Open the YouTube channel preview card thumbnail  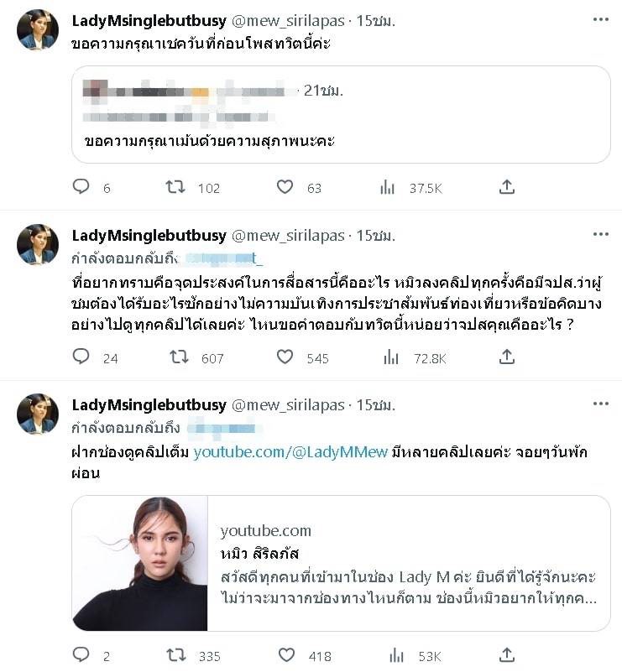click(140, 563)
